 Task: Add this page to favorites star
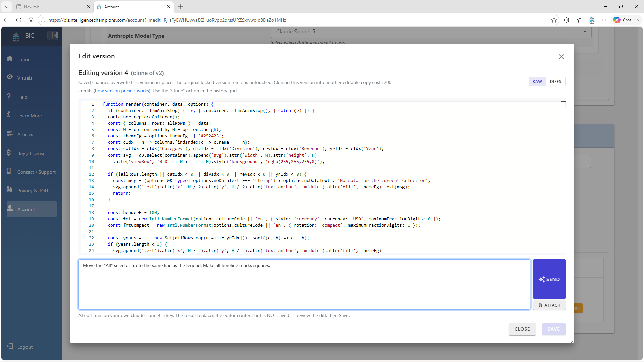click(554, 20)
